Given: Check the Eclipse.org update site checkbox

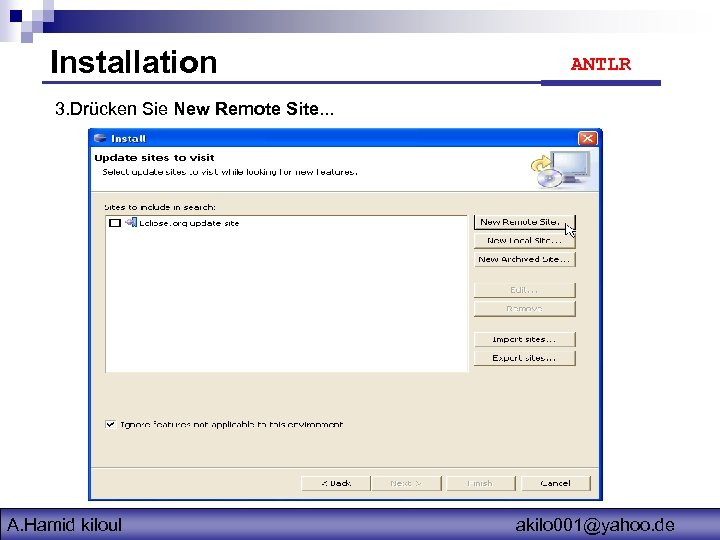Looking at the screenshot, I should tap(115, 223).
